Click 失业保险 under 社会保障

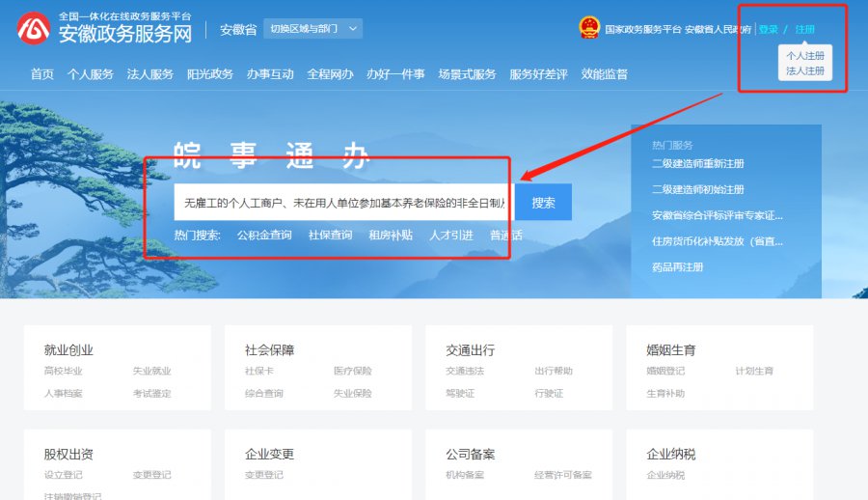click(x=353, y=394)
